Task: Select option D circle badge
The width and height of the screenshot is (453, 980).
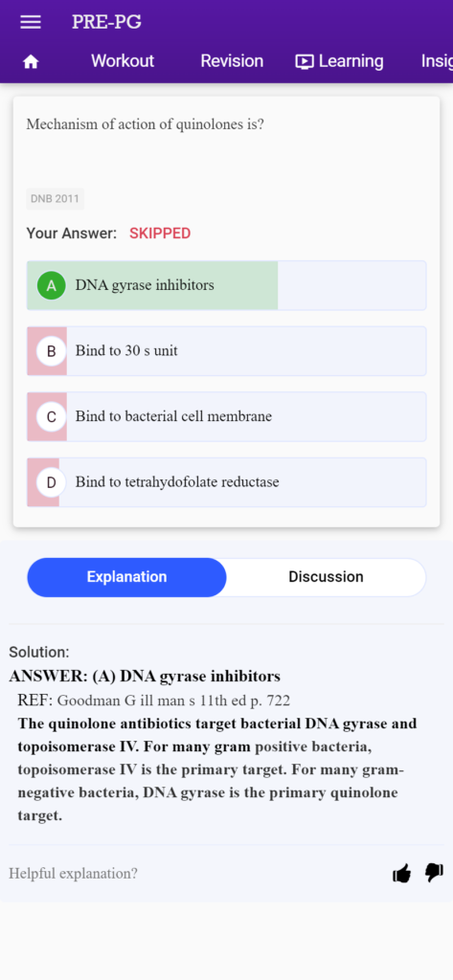Action: coord(52,482)
